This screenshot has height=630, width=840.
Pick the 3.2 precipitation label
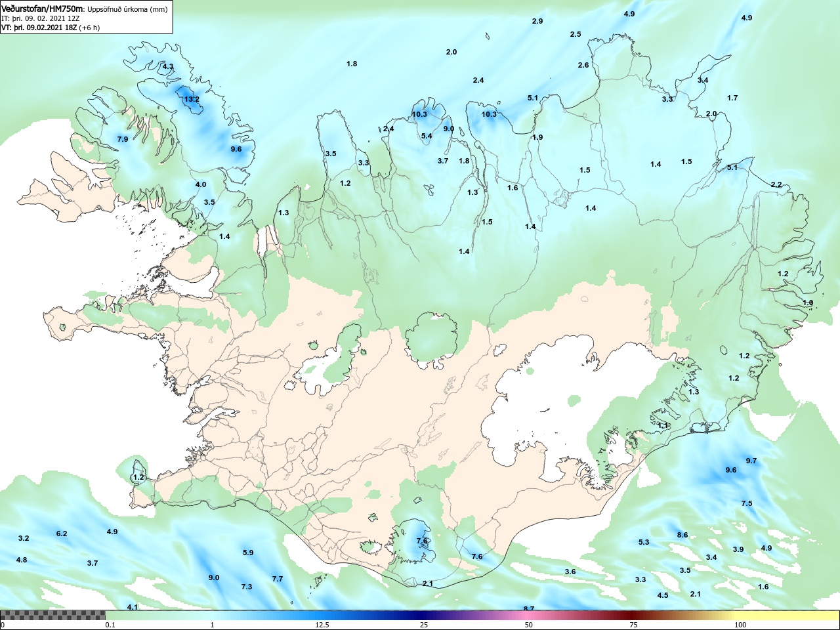pos(24,538)
